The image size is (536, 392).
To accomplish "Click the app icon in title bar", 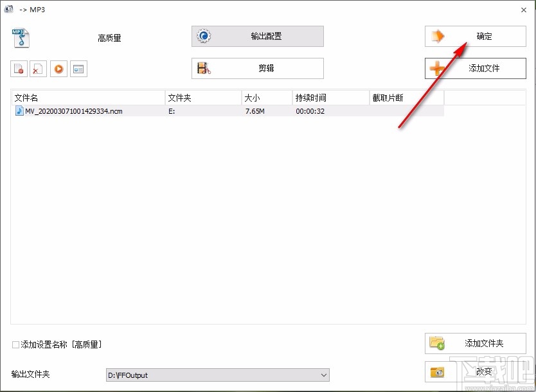I will (9, 9).
